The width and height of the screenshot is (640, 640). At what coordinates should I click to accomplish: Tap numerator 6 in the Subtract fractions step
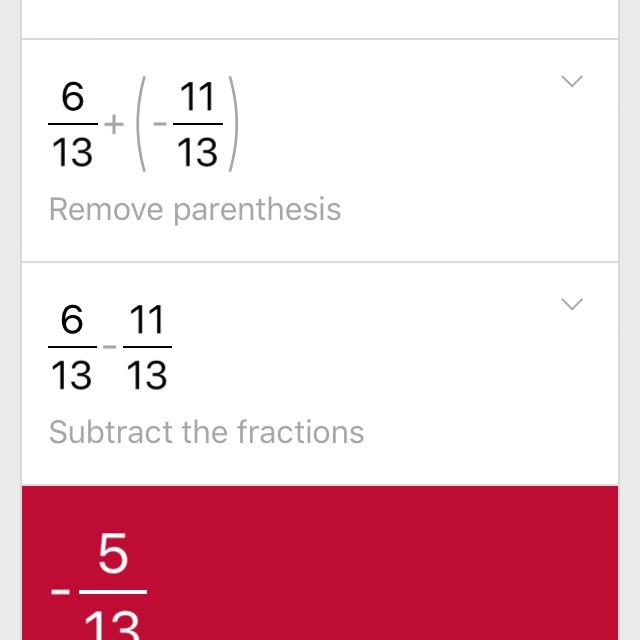(x=72, y=322)
